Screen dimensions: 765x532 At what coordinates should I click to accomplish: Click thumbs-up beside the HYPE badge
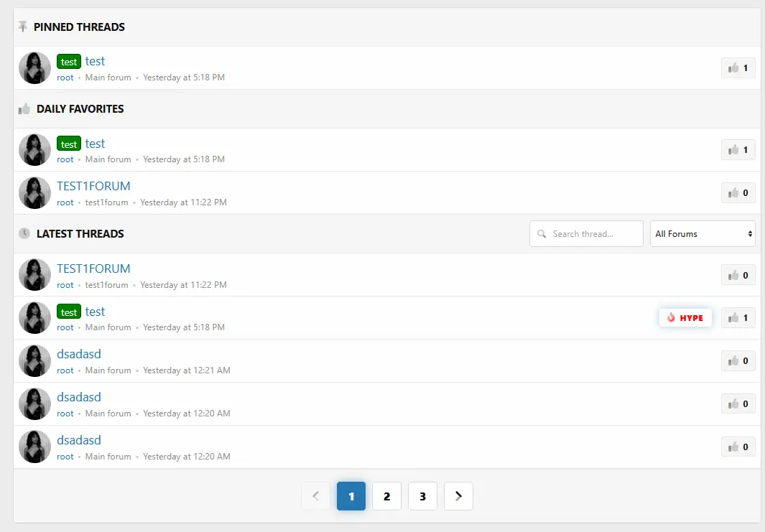(738, 318)
